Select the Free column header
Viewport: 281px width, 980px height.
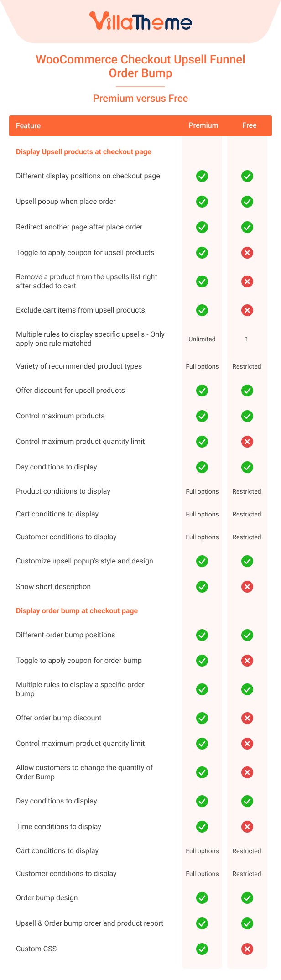(250, 125)
